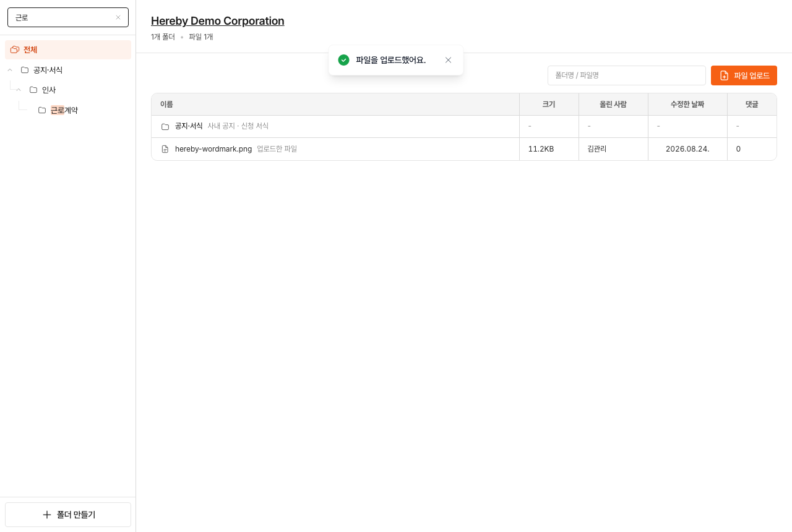Screen dimensions: 792x532
Task: Click the 인사 folder icon in tree
Action: tap(33, 90)
